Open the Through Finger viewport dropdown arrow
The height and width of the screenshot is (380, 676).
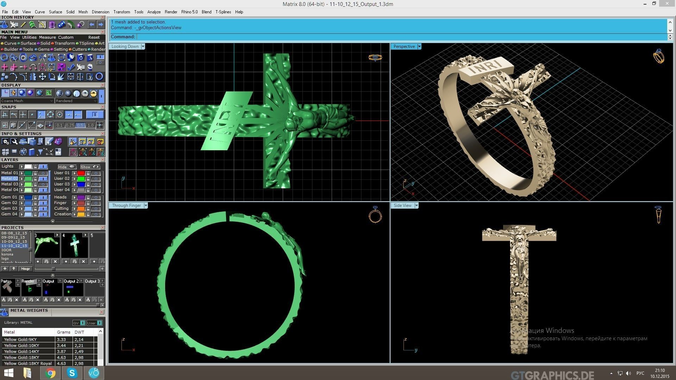tap(145, 205)
